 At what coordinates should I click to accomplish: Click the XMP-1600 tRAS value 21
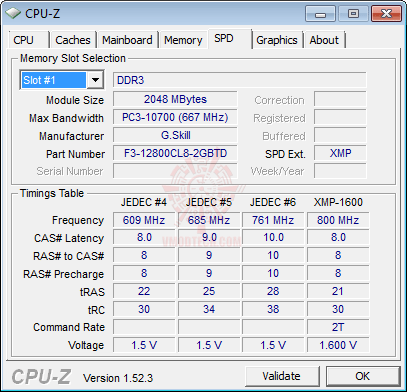[338, 291]
